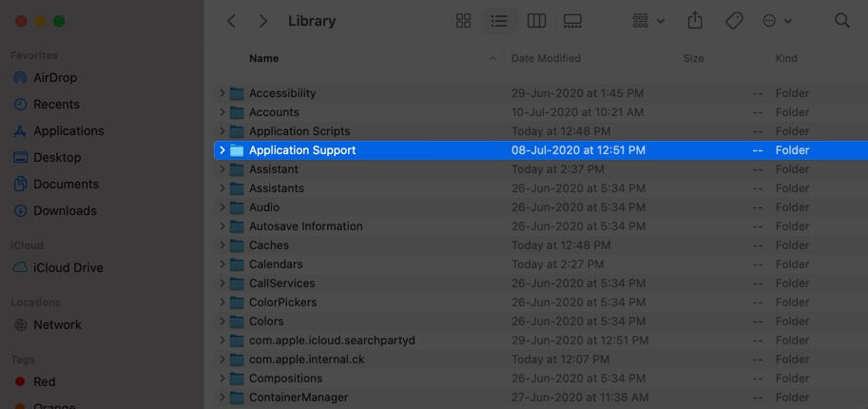
Task: Click date Today at 12:07 PM
Action: point(560,360)
